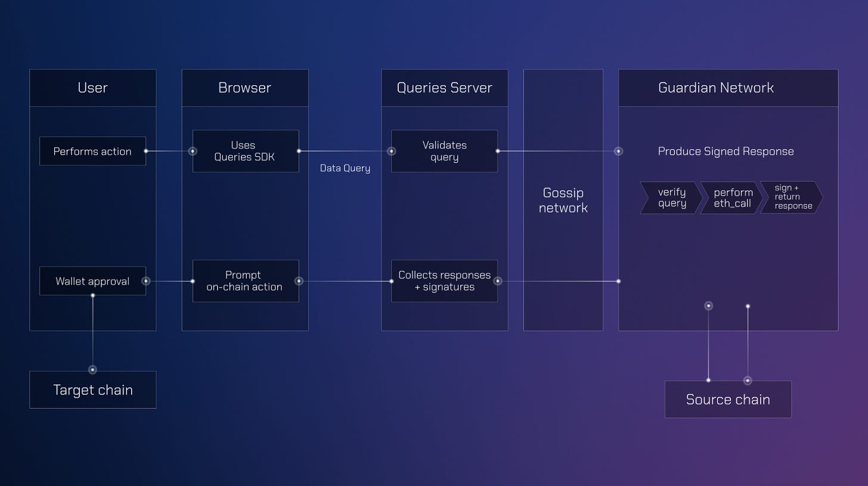Click the glowing node right of Prompt on-chain action

pyautogui.click(x=299, y=281)
